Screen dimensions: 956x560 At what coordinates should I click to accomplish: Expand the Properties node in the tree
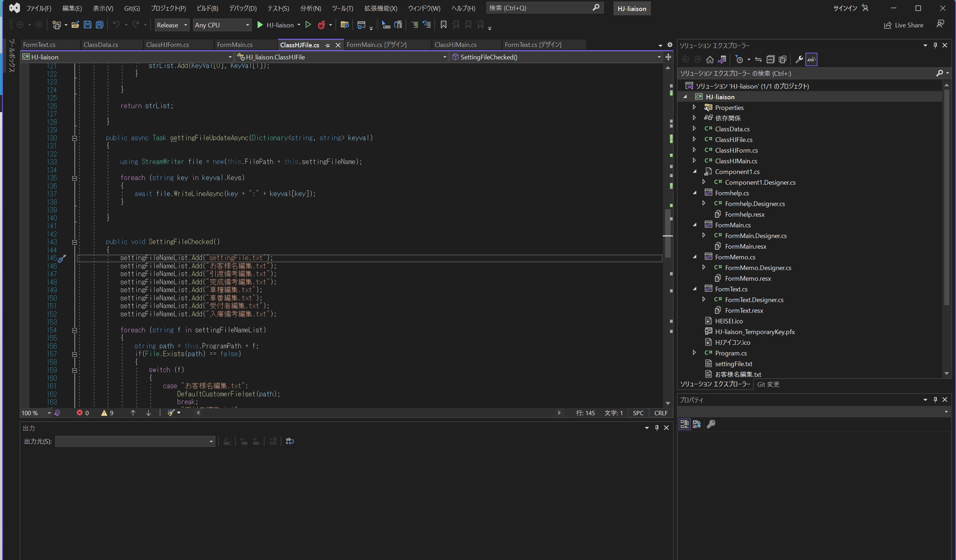coord(694,107)
